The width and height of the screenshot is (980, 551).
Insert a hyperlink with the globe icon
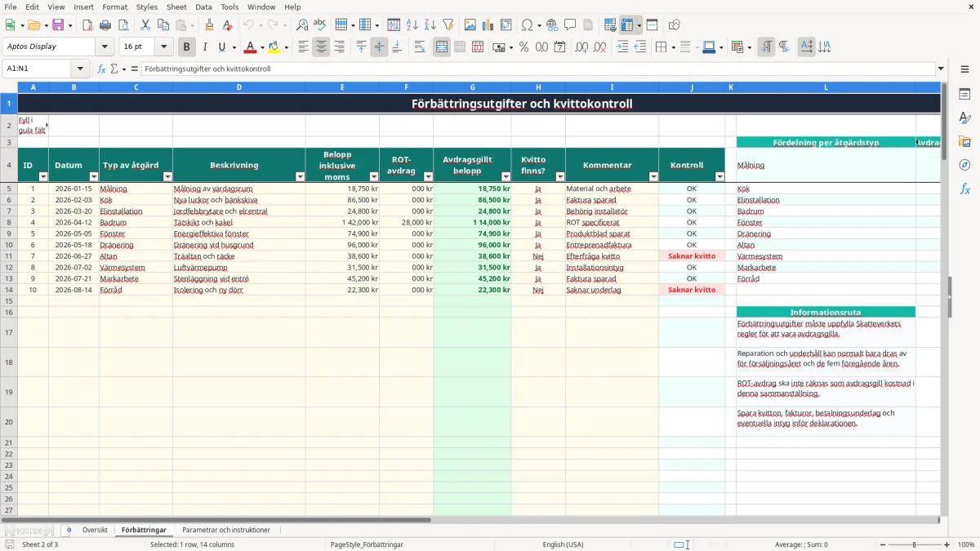[552, 25]
